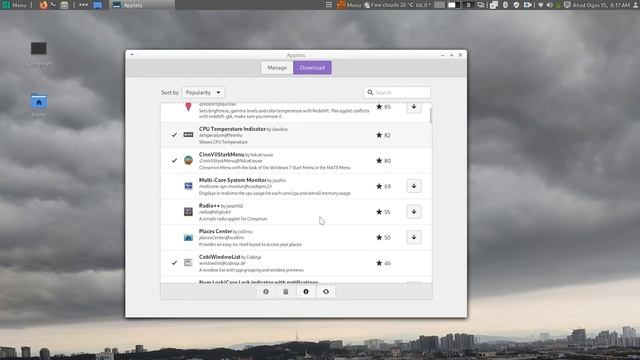Select the Multi-Core System Monitor title
640x360 pixels.
(x=233, y=180)
